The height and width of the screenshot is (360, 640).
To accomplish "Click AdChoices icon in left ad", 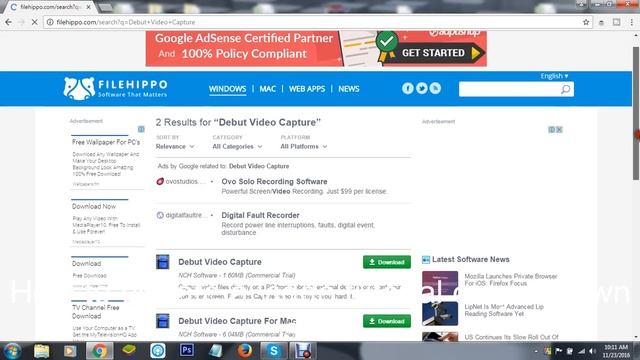I will pyautogui.click(x=141, y=129).
